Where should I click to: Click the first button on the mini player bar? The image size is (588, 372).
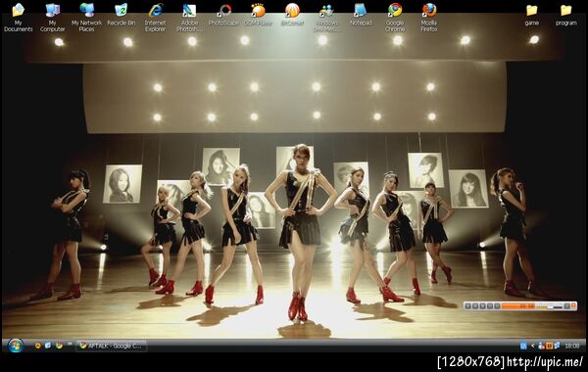[x=468, y=306]
